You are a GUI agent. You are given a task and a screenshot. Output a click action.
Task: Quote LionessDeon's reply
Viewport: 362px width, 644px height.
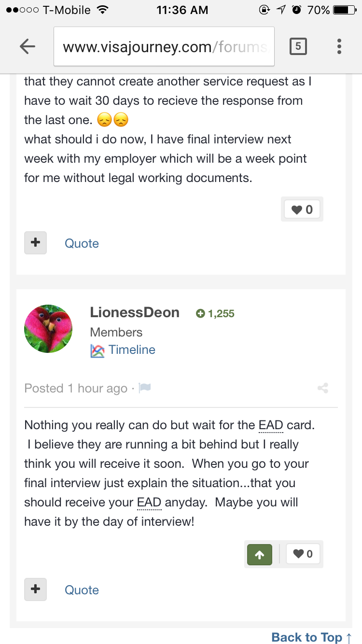82,590
